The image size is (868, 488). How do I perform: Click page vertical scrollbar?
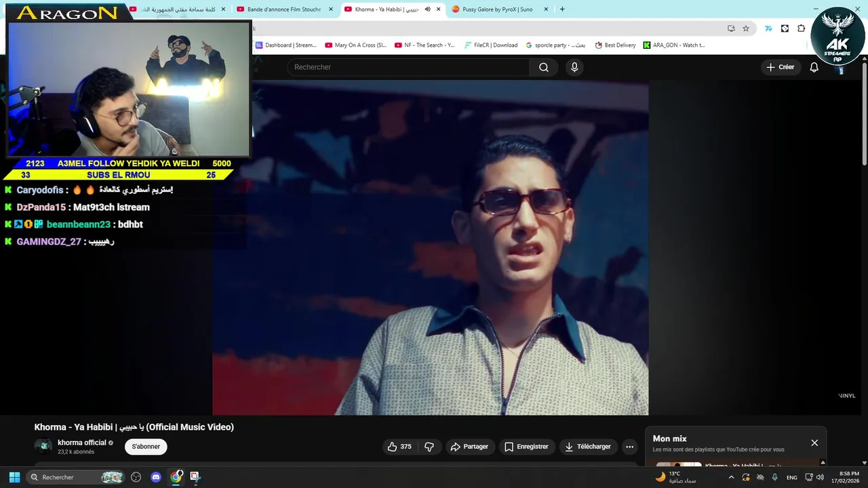coord(864,115)
